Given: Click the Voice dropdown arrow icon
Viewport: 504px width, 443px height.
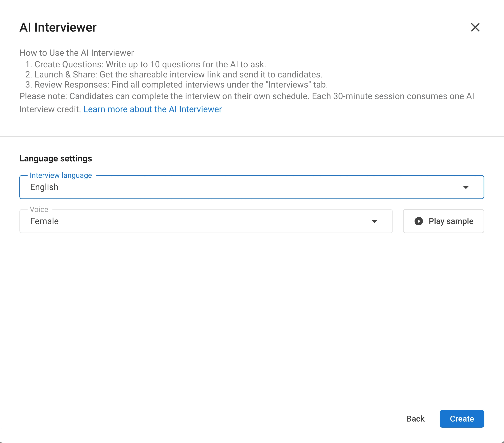Looking at the screenshot, I should coord(374,221).
